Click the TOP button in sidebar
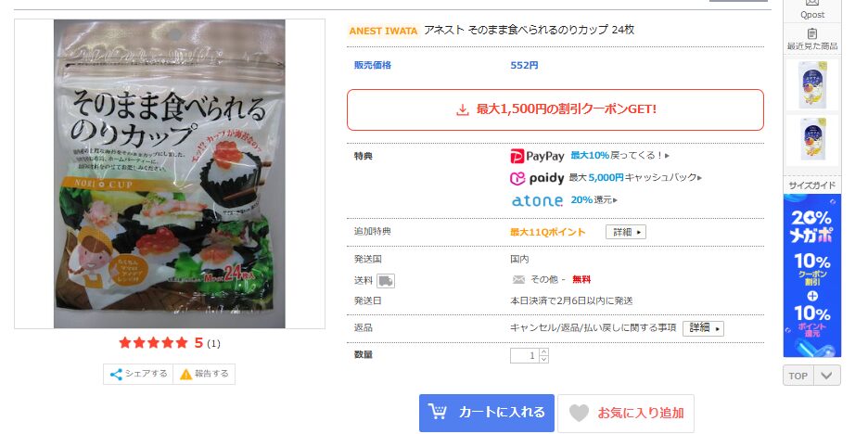The image size is (868, 434). [x=798, y=376]
